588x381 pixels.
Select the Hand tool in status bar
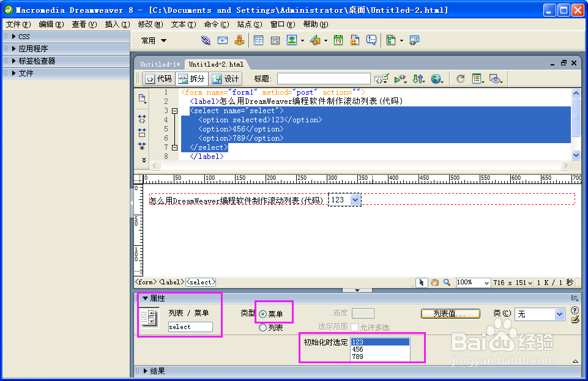click(x=434, y=283)
